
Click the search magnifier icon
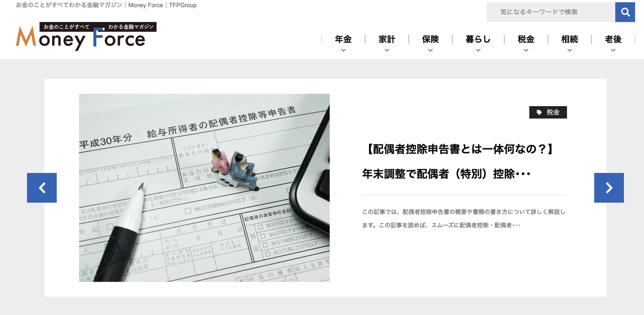click(625, 12)
